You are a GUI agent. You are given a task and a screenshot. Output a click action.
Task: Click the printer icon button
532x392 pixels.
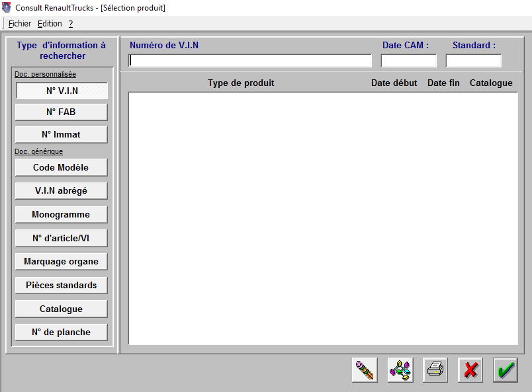pos(435,370)
